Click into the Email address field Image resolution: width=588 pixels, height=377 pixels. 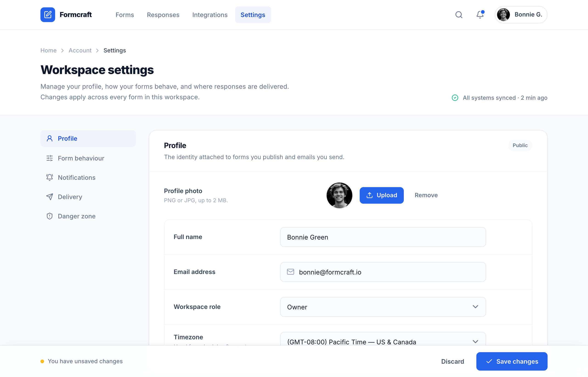point(383,272)
